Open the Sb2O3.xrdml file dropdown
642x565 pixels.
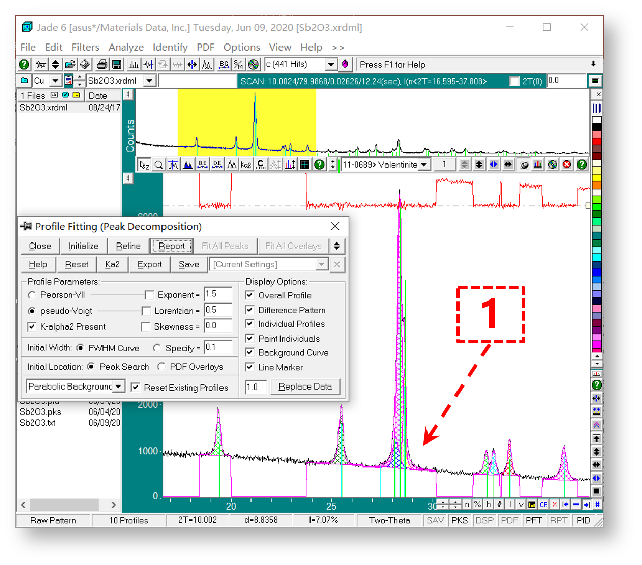click(149, 81)
